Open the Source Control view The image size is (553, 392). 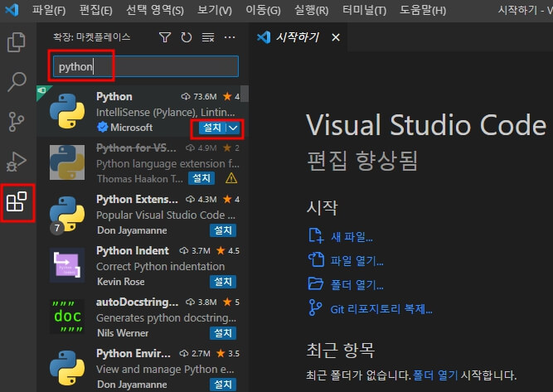[x=17, y=122]
